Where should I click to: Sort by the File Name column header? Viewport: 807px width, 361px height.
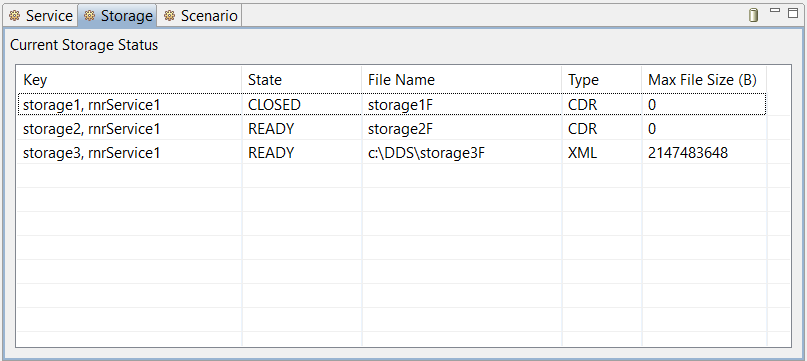462,80
